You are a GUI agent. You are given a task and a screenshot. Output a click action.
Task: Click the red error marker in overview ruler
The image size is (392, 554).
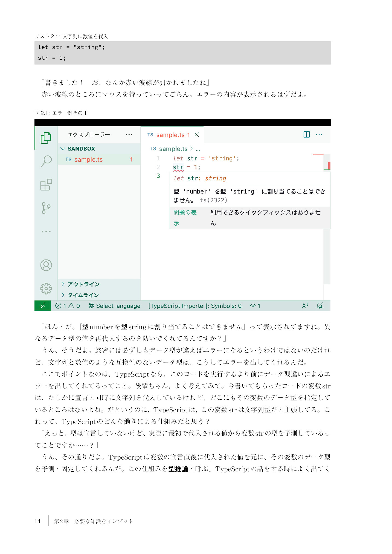329,166
